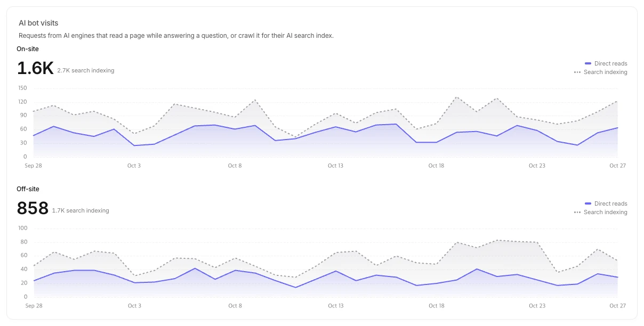The width and height of the screenshot is (644, 326).
Task: Click Oct 18 label on Off-site chart
Action: 436,306
